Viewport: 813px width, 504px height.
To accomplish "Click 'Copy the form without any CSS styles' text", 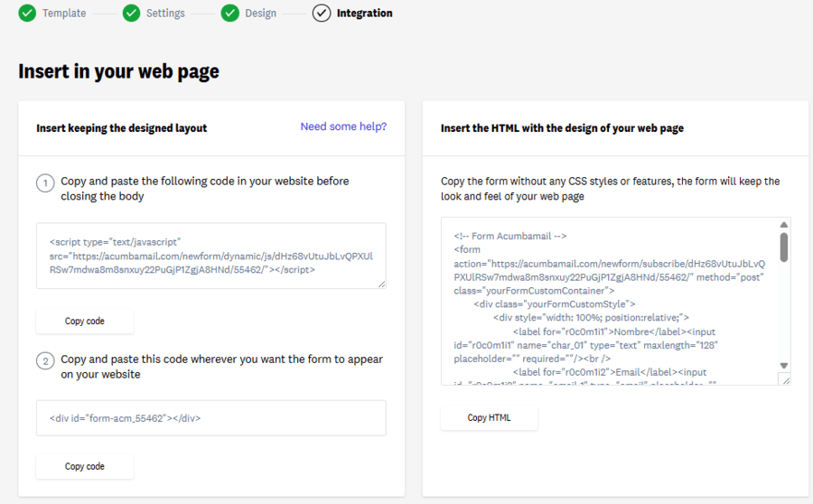I will click(611, 189).
